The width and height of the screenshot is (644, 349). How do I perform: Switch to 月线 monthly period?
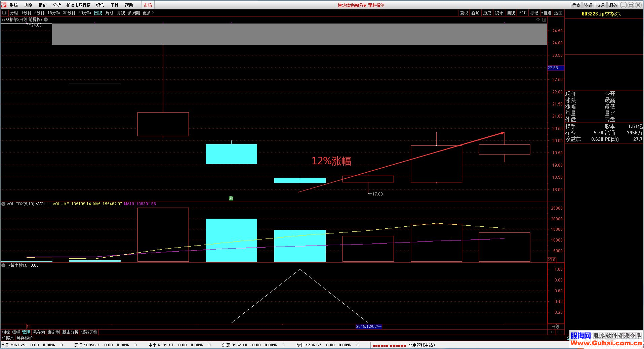click(x=121, y=13)
